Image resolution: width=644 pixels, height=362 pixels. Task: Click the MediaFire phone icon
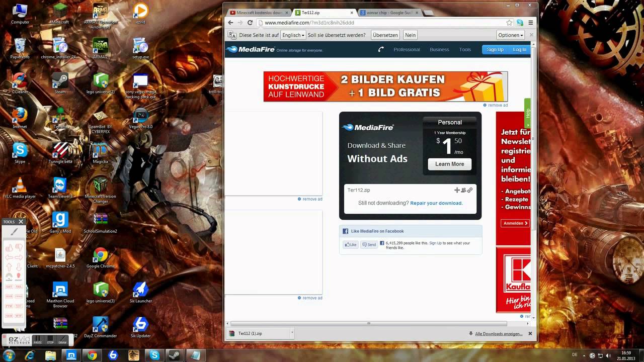381,49
